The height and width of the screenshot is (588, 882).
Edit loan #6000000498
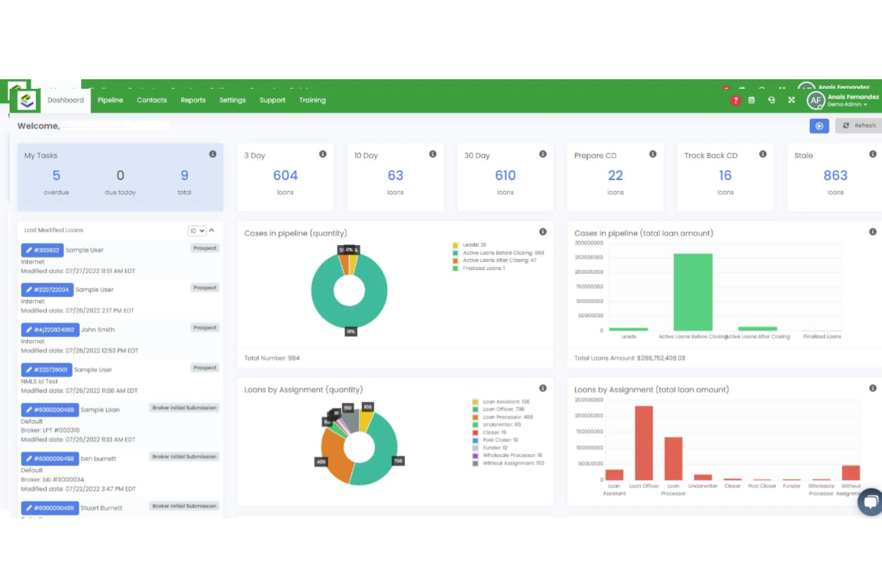[50, 459]
